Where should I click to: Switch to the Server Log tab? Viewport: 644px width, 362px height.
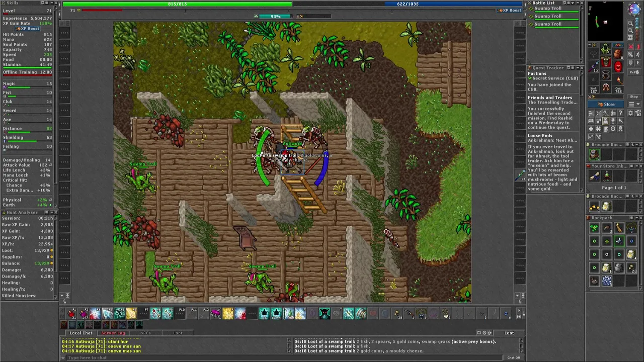point(113,333)
